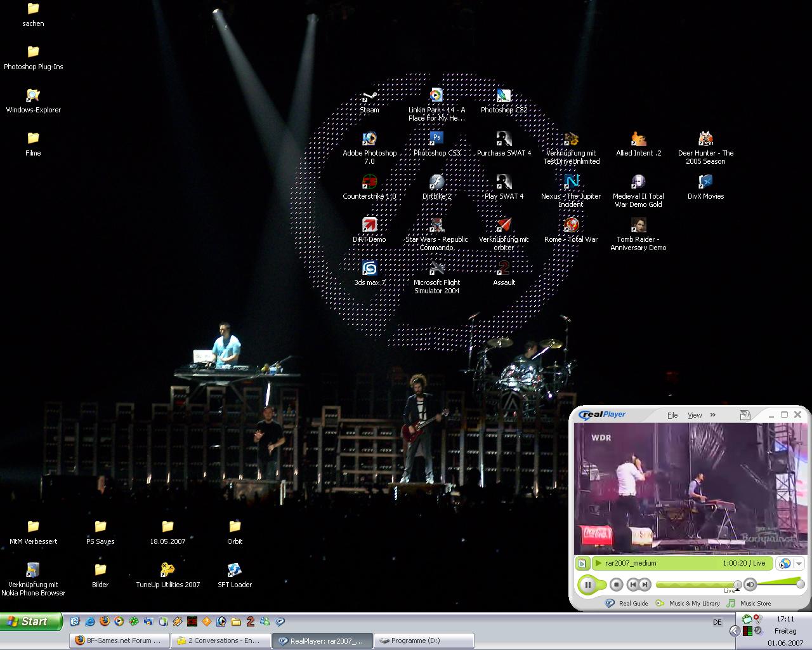Open RealPlayer View menu

tap(695, 415)
